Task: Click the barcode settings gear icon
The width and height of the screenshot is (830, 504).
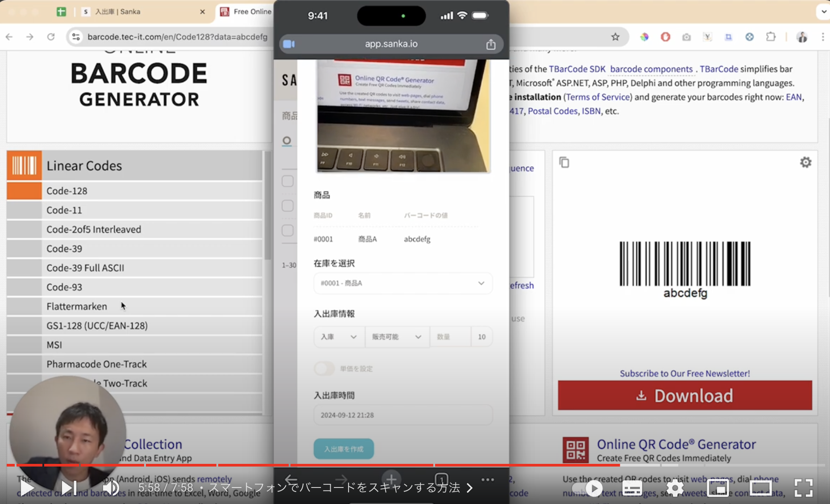Action: (x=805, y=162)
